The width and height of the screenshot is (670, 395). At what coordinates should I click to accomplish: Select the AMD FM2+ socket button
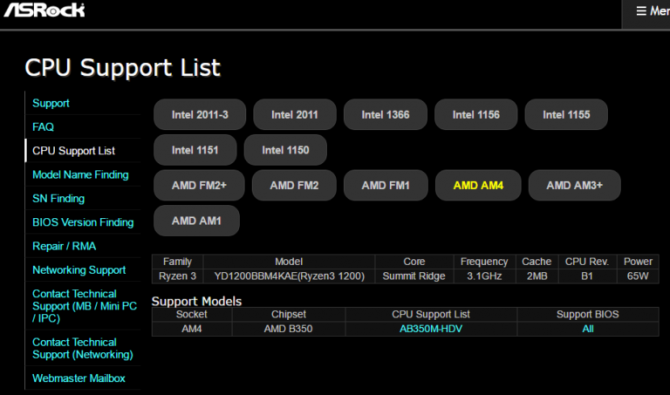coord(199,185)
